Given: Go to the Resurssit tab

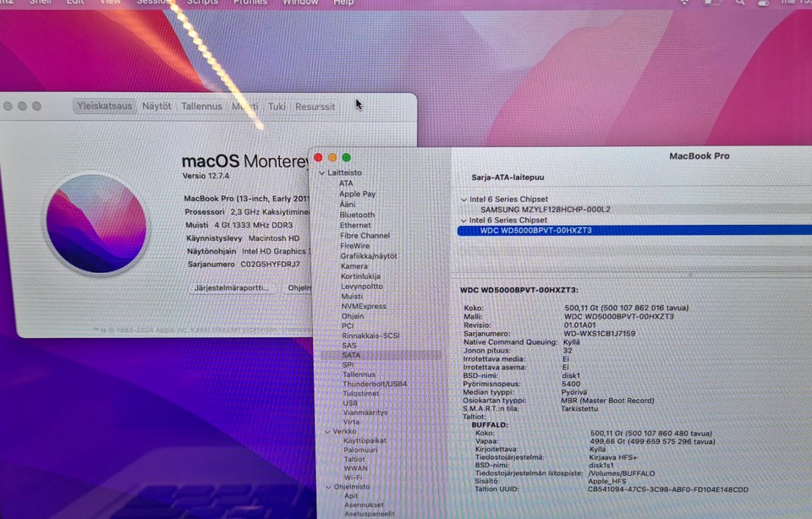Looking at the screenshot, I should click(x=315, y=107).
